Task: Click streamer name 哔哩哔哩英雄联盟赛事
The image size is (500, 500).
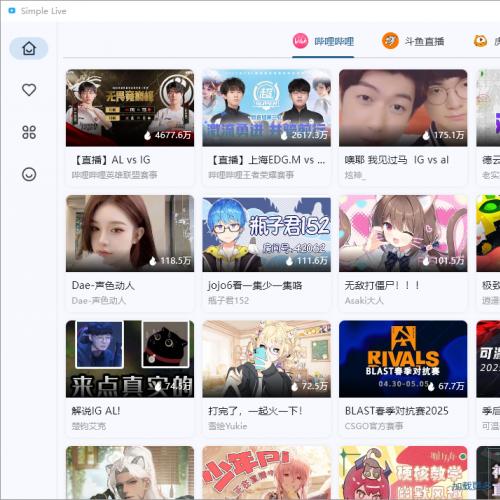Action: pyautogui.click(x=115, y=175)
